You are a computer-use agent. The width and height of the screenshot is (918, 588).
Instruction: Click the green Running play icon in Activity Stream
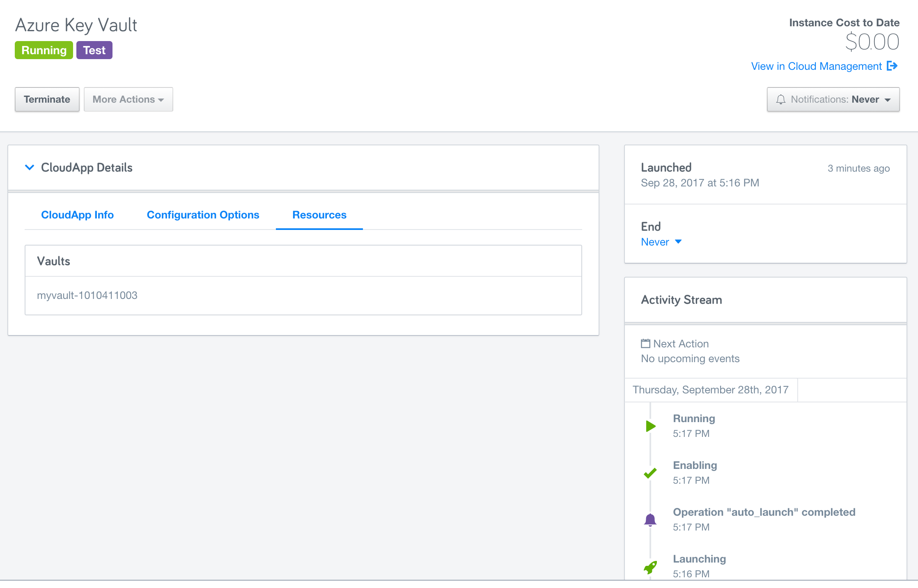pyautogui.click(x=650, y=426)
